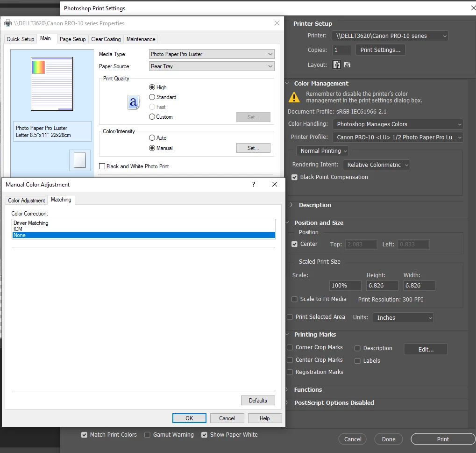Open Help in Manual Color Adjustment dialog
This screenshot has height=453, width=476.
(x=265, y=418)
